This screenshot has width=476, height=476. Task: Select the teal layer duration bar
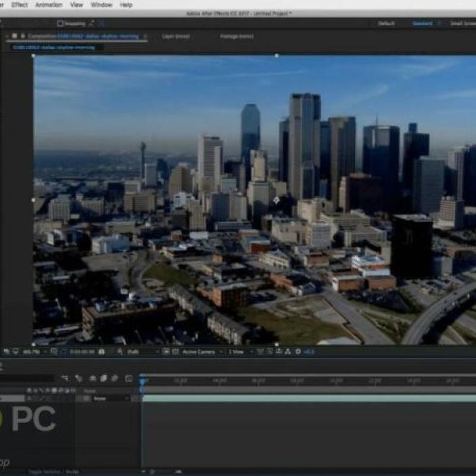(309, 398)
